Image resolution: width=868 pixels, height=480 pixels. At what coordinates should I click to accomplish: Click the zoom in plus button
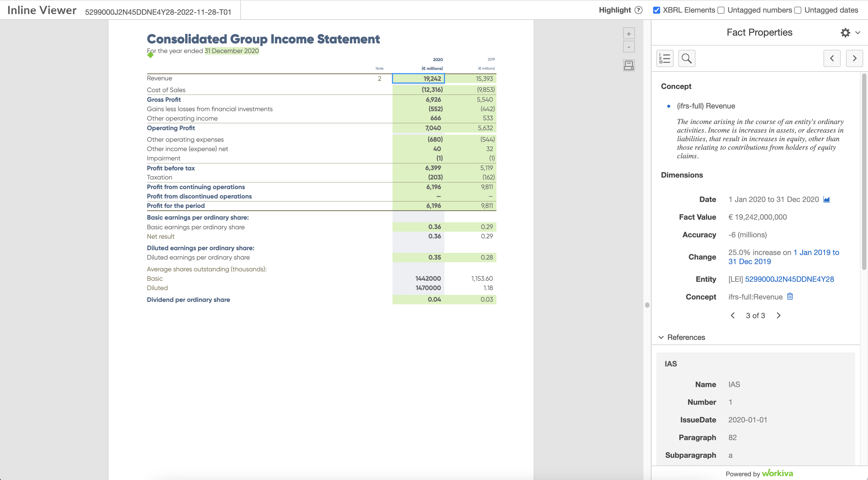pos(628,34)
